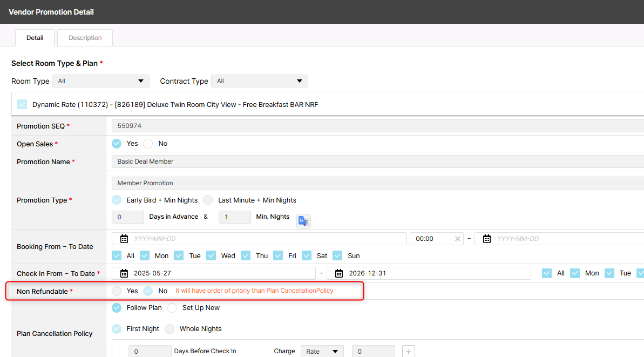Click the Check In From calendar icon
This screenshot has width=644, height=357.
[x=124, y=273]
